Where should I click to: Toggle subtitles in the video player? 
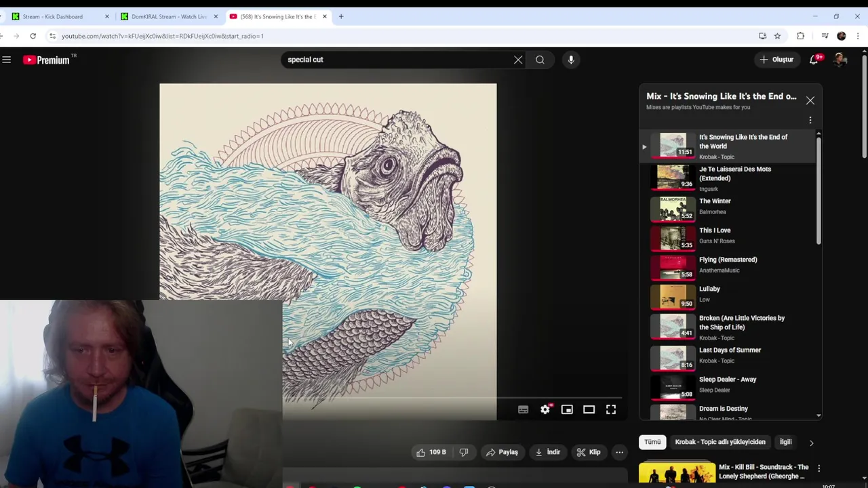pyautogui.click(x=523, y=409)
